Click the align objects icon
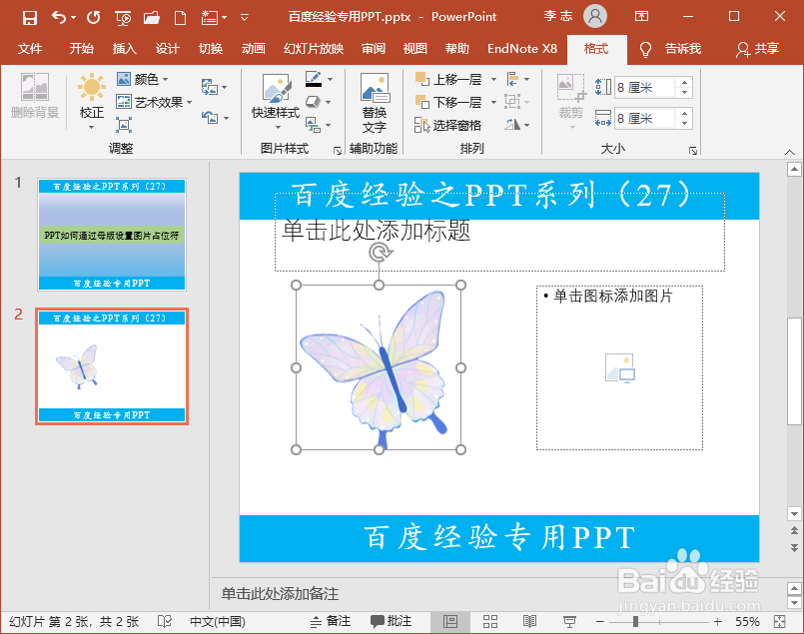 [513, 79]
